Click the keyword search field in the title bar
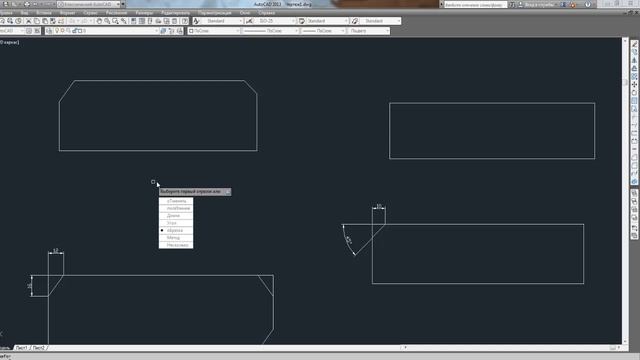This screenshot has height=360, width=640. pos(475,4)
